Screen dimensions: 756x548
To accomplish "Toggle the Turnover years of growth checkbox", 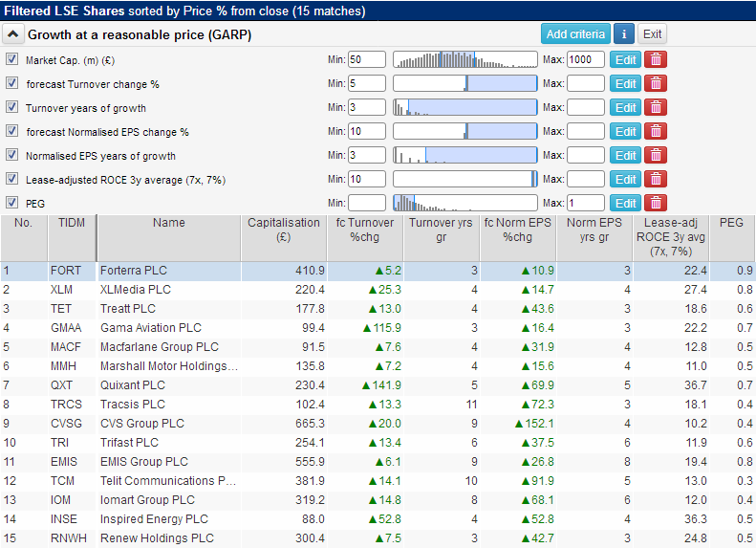I will point(12,107).
